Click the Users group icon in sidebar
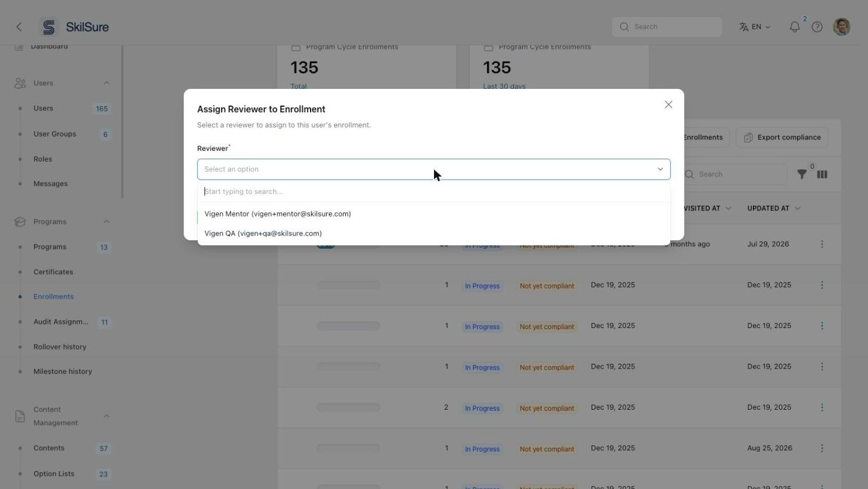The height and width of the screenshot is (489, 868). coord(20,83)
